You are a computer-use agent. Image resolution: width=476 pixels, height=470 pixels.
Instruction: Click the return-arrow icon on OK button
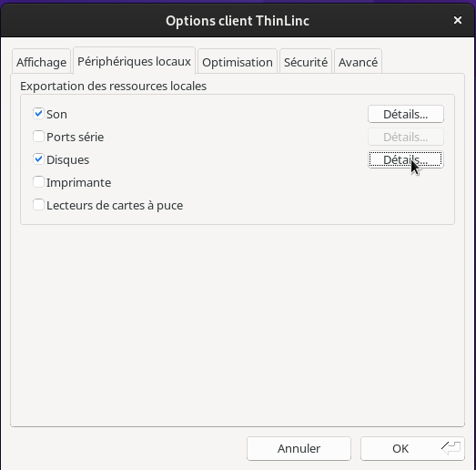pyautogui.click(x=451, y=448)
